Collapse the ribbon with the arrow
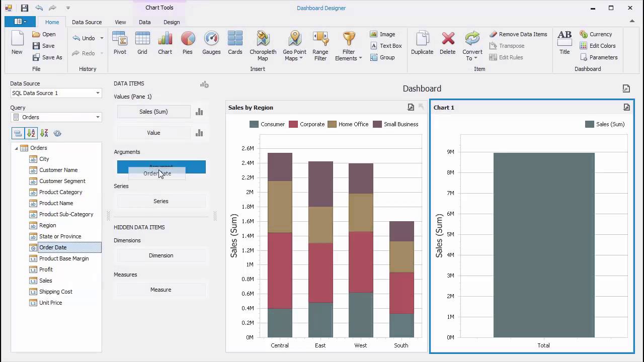This screenshot has height=362, width=644. coord(632,21)
